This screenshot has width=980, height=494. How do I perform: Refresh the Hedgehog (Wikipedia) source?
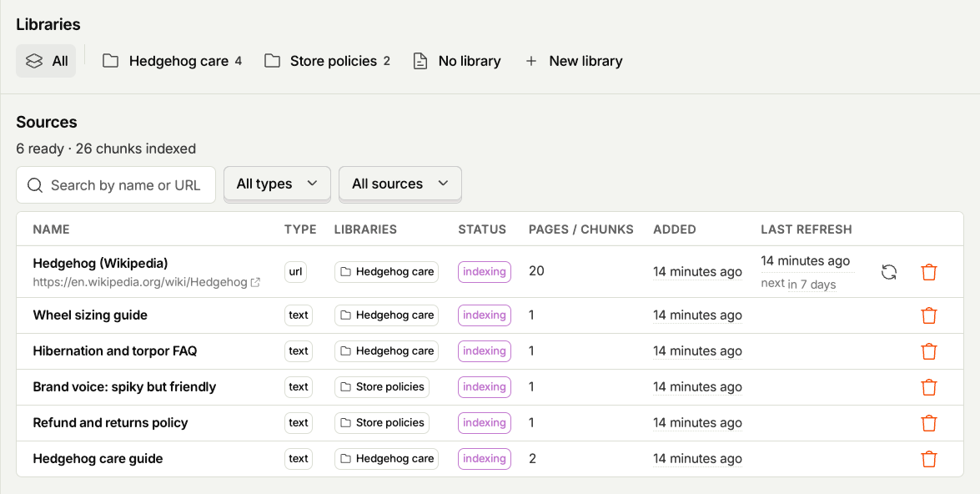889,272
